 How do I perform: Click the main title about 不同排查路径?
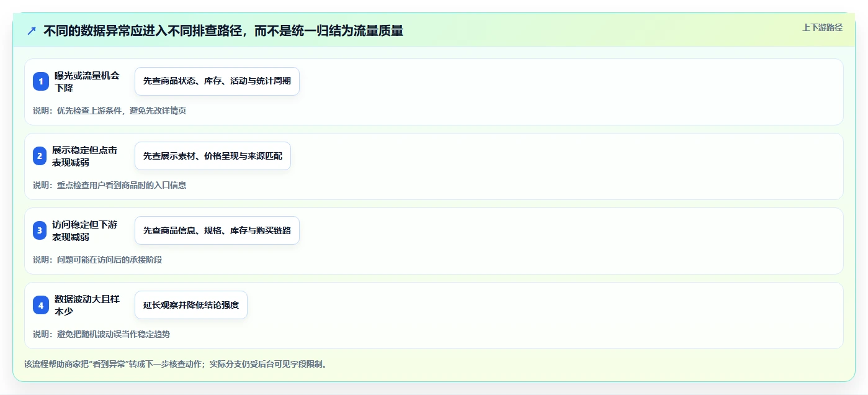(x=223, y=30)
